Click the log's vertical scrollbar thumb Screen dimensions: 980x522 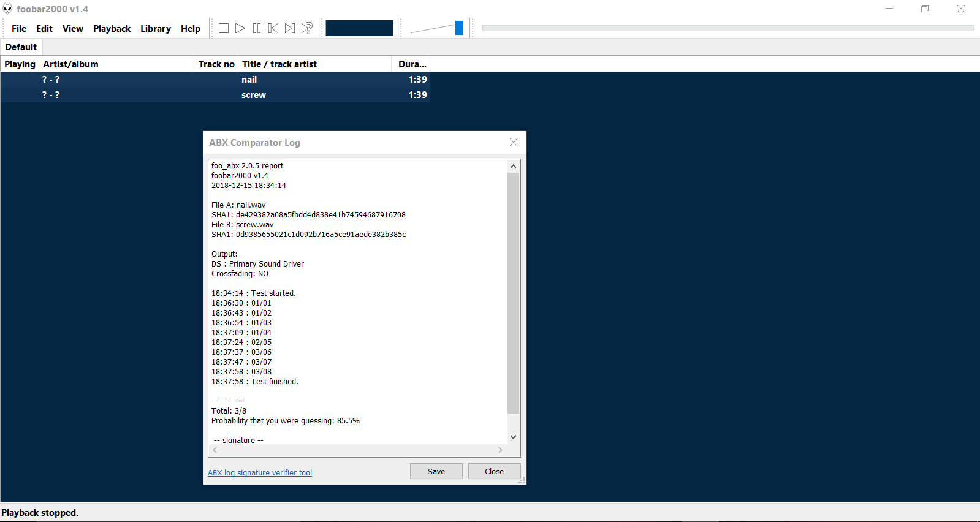(x=514, y=293)
